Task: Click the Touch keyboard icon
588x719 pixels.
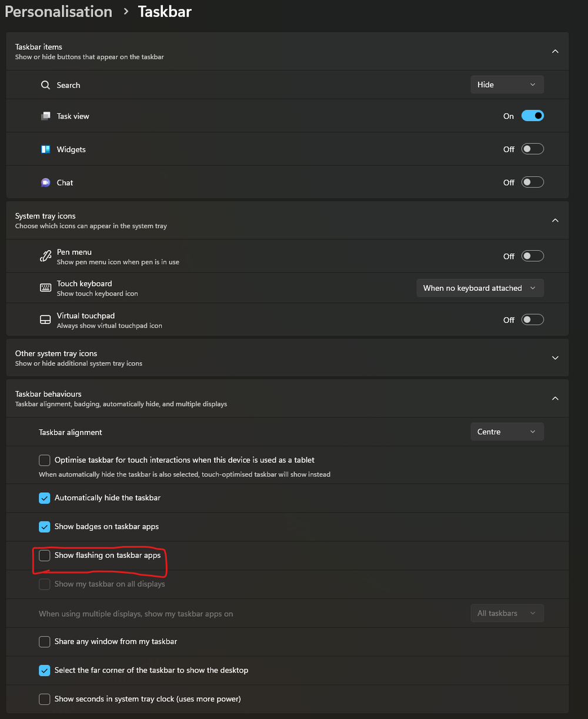Action: [x=45, y=287]
